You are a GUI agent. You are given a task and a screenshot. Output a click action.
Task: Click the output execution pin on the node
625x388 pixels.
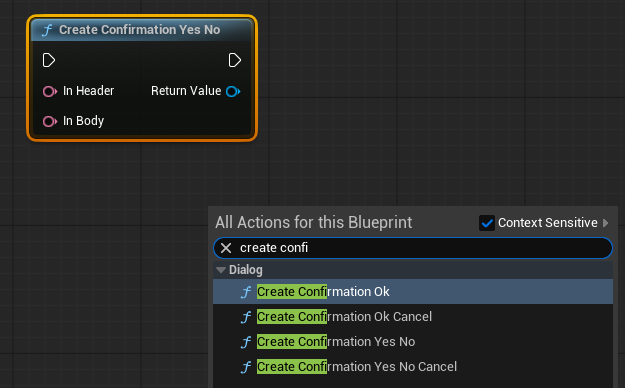(235, 60)
